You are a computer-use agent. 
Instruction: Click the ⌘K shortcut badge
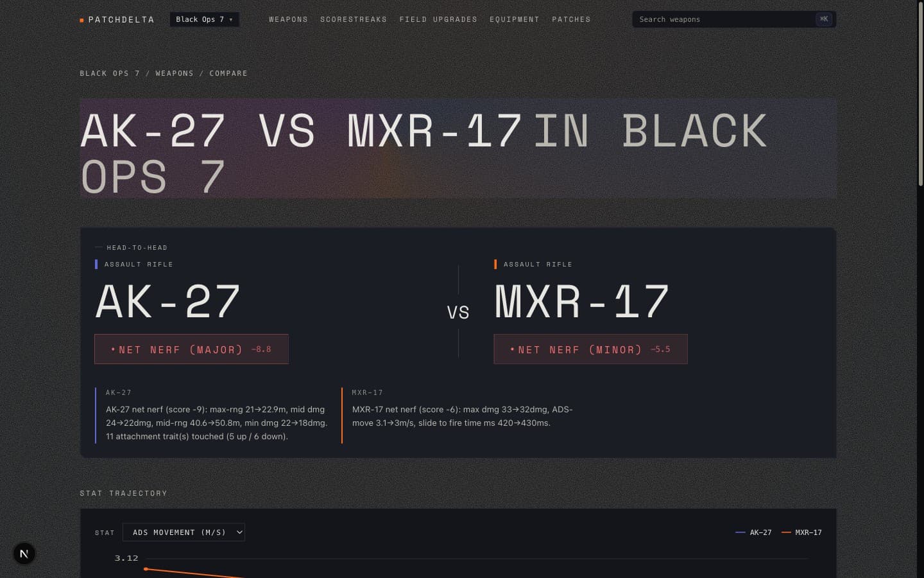(824, 19)
